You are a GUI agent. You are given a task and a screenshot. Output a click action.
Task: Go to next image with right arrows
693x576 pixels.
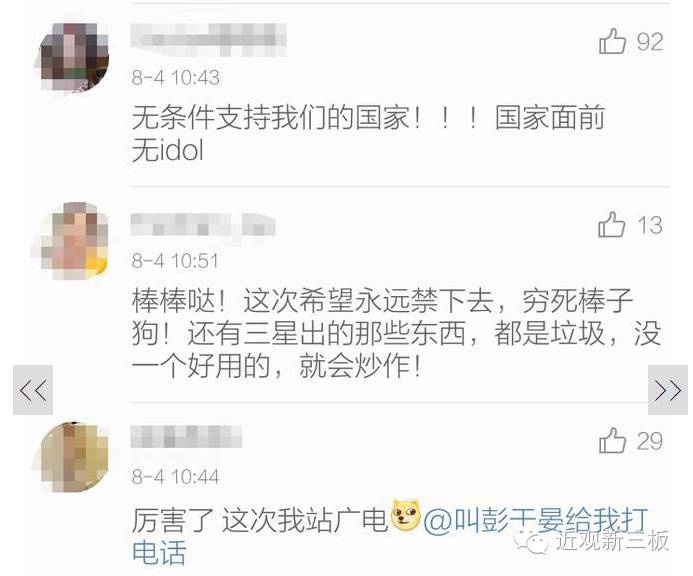point(668,390)
